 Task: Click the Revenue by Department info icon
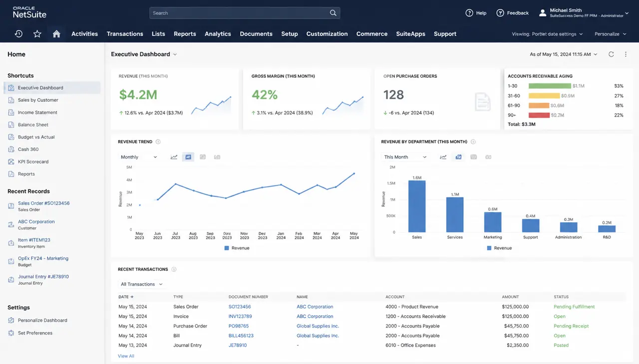[473, 142]
